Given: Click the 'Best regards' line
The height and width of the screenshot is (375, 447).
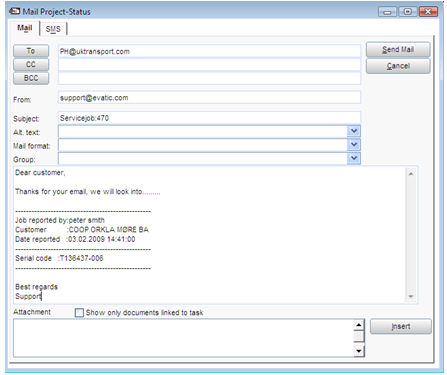Looking at the screenshot, I should coord(36,287).
